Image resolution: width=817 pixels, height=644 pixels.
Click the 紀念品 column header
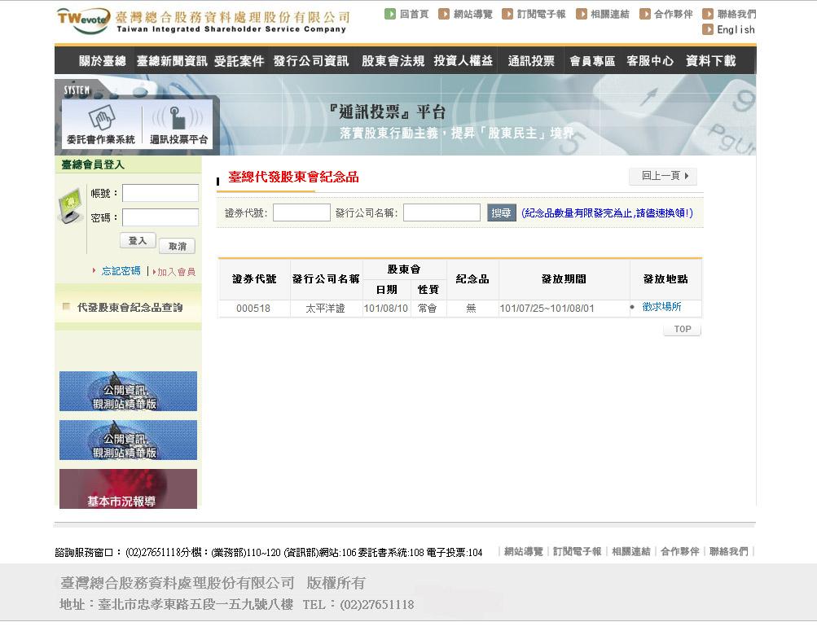[472, 279]
